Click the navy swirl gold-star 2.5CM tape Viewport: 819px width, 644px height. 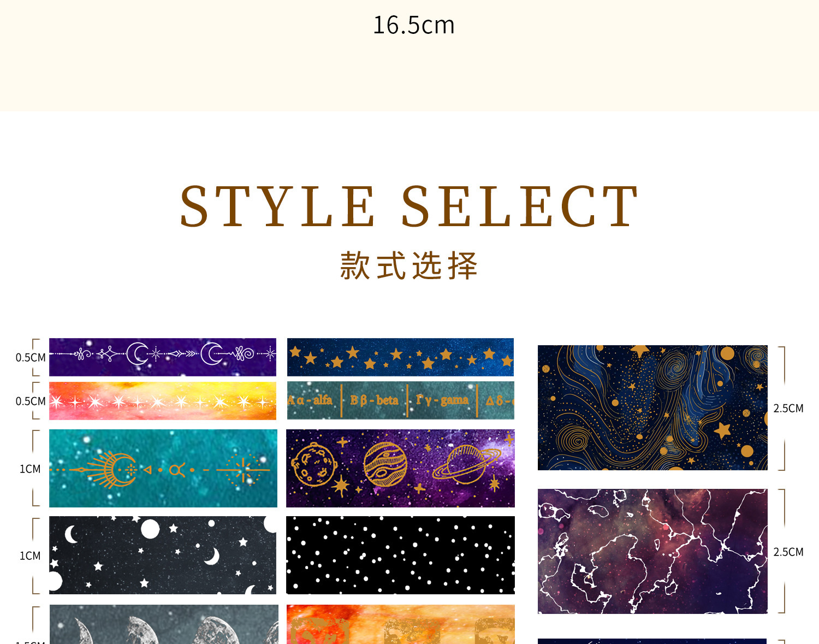pyautogui.click(x=652, y=407)
